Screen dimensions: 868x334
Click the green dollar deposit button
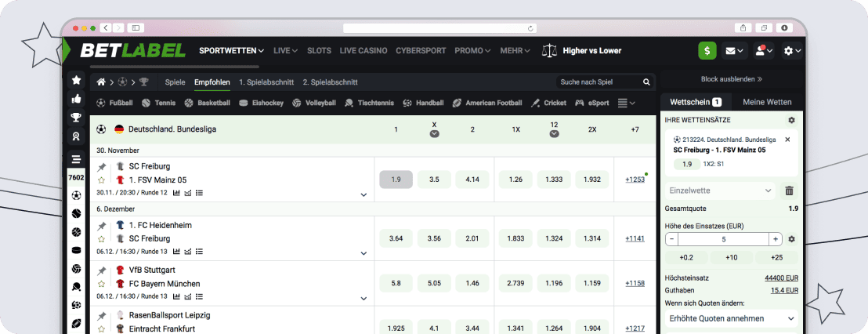[x=707, y=51]
